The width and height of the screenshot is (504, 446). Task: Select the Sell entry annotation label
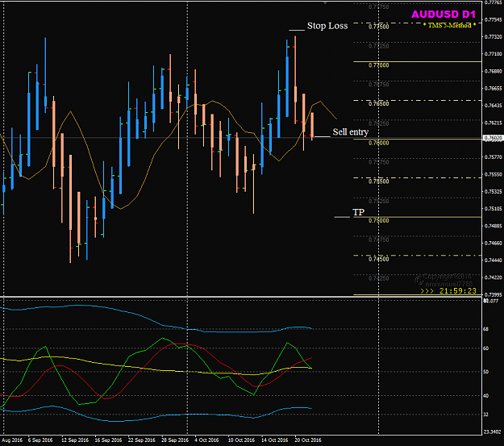click(x=350, y=131)
